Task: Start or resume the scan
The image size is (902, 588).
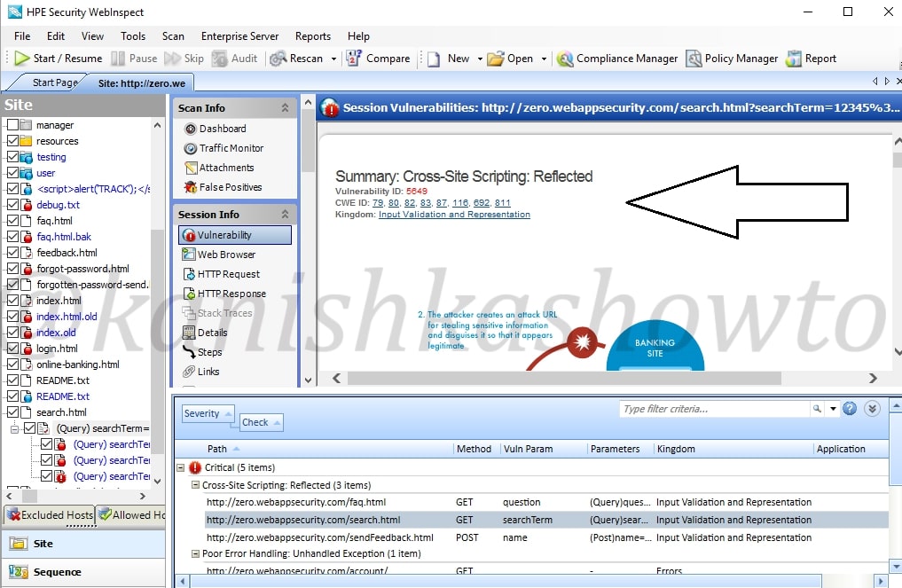Action: [59, 59]
